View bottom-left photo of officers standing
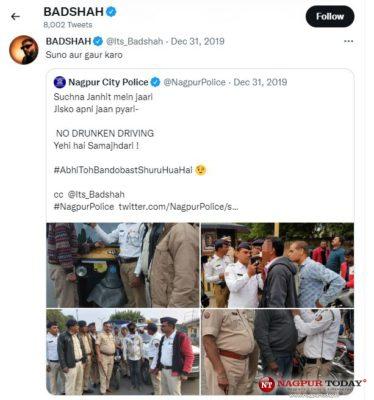Viewport: 374px width, 400px height. coord(123,352)
